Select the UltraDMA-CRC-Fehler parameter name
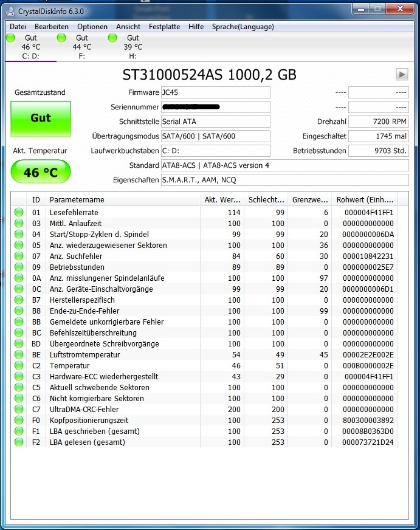 [x=84, y=409]
